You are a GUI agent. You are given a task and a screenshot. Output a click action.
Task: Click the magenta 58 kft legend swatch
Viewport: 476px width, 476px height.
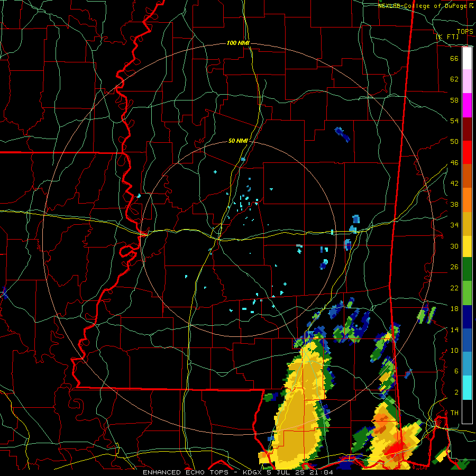tap(467, 105)
